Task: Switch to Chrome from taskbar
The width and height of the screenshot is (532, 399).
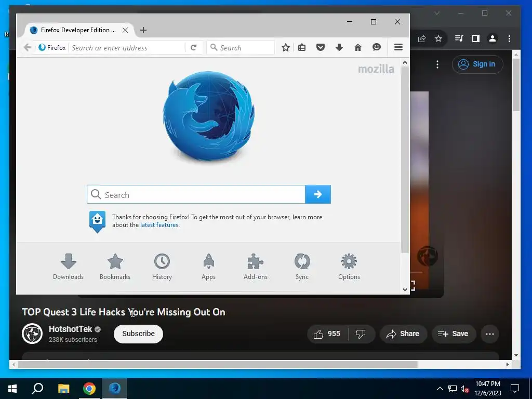Action: (89, 389)
